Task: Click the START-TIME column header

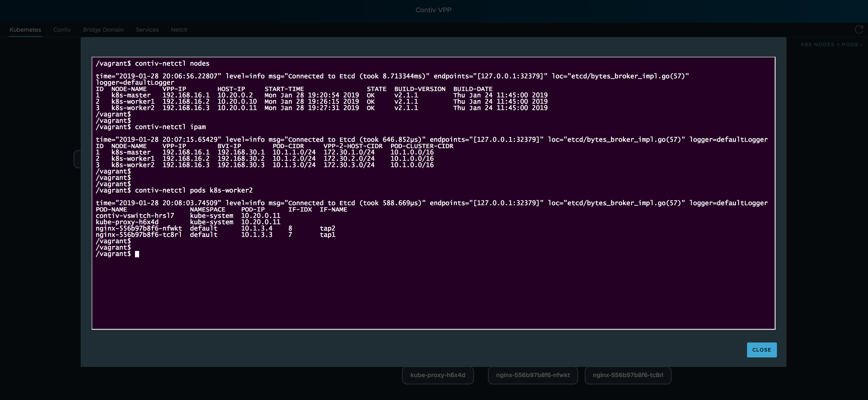Action: [284, 89]
